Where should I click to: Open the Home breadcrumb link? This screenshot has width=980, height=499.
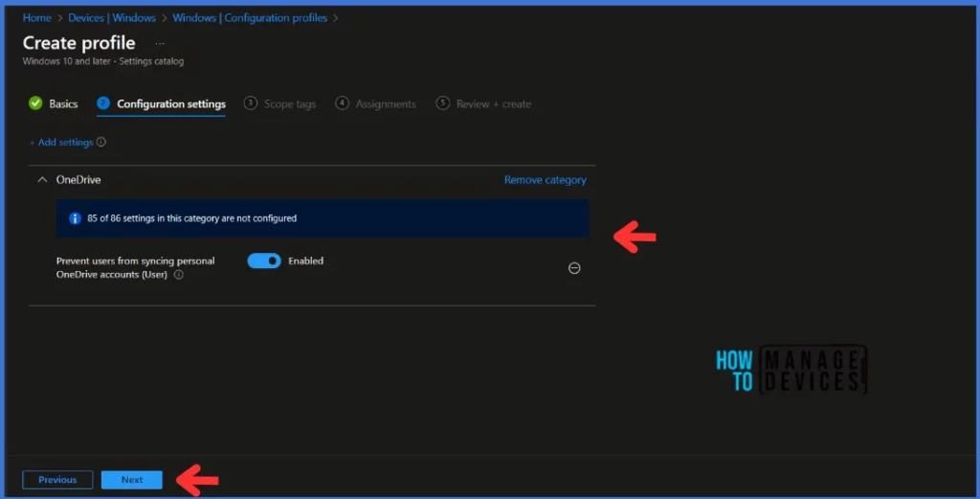tap(37, 17)
